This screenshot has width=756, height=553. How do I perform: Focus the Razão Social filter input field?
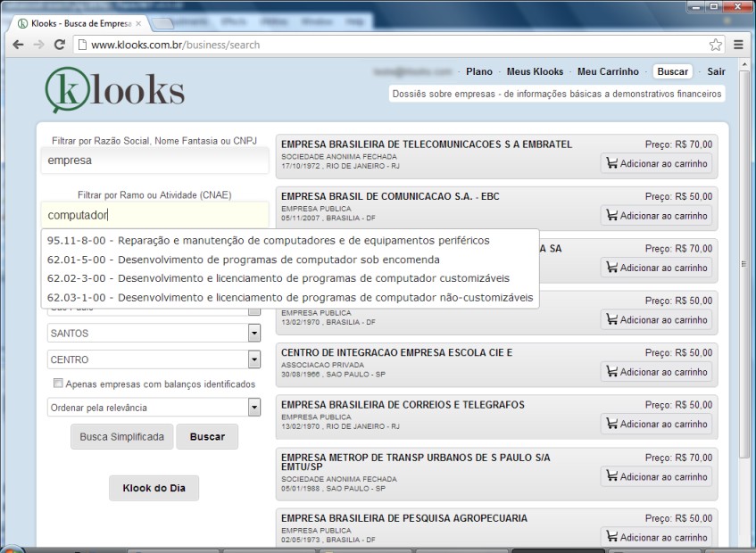154,161
